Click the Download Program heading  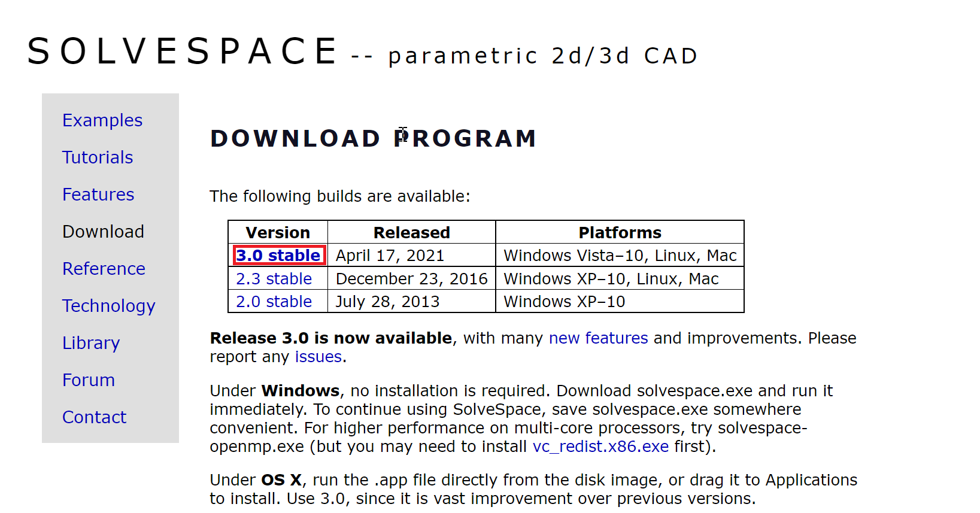pyautogui.click(x=373, y=139)
